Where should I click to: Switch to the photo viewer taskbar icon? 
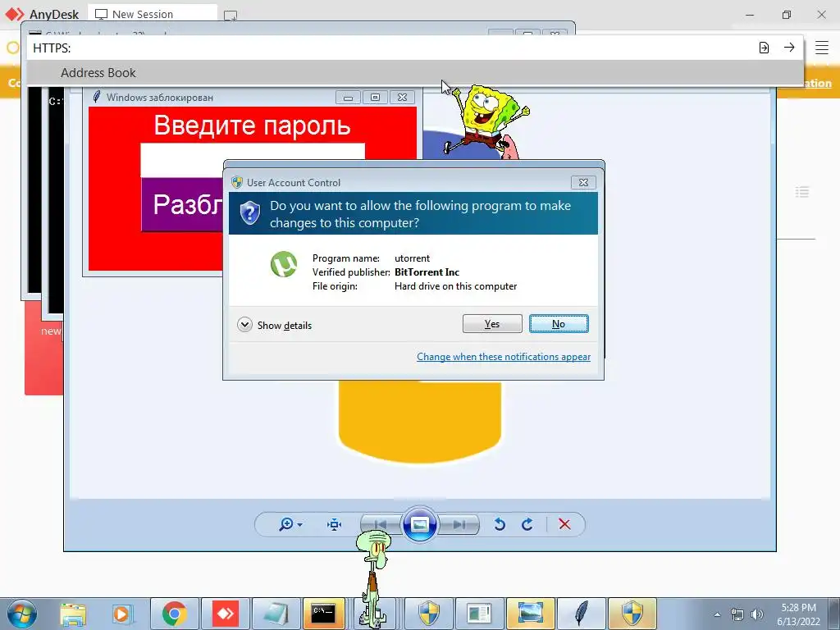[530, 614]
